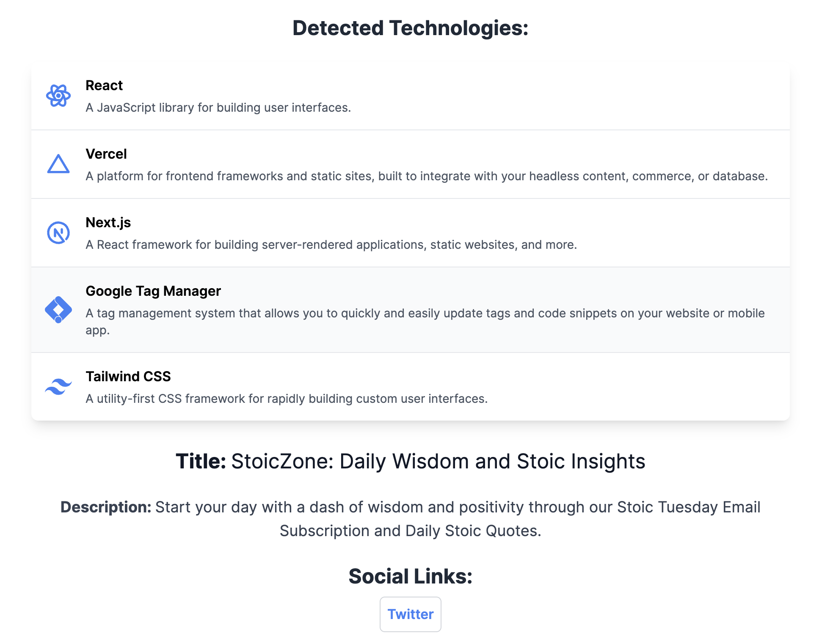Select the Next.js technology title
This screenshot has width=833, height=644.
pos(108,223)
